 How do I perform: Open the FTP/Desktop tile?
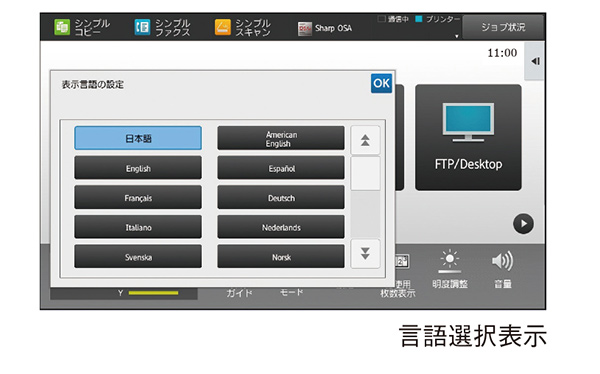coord(468,137)
